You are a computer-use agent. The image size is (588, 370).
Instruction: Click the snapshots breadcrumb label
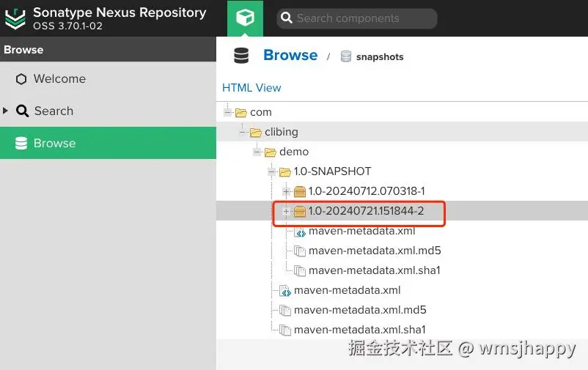[380, 57]
